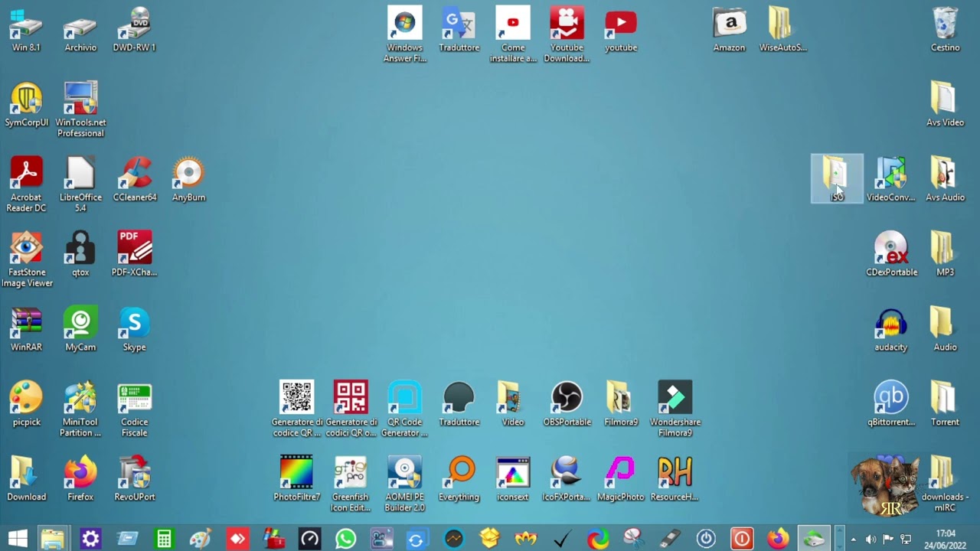980x551 pixels.
Task: Open the Avs Audio folder
Action: coord(945,180)
